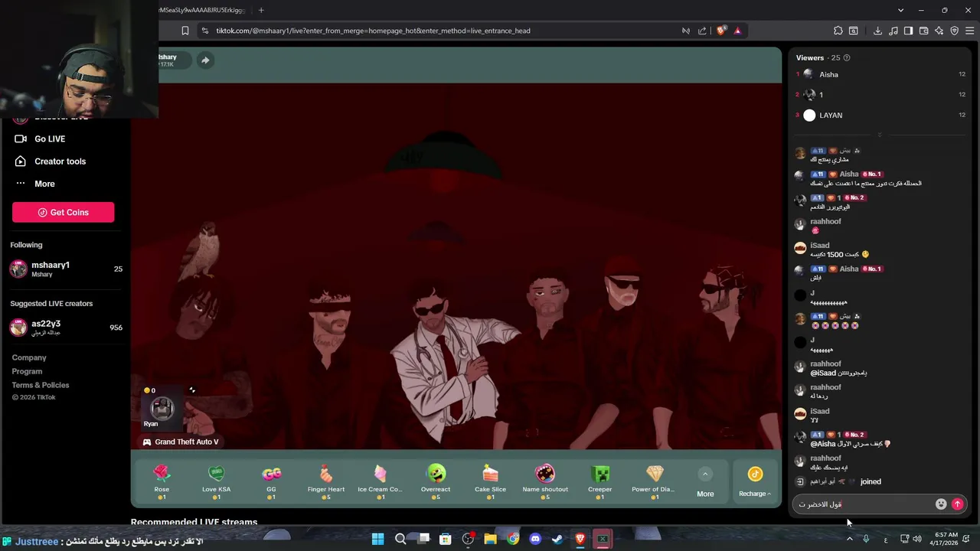This screenshot has width=980, height=551.
Task: Open the browser downloads icon
Action: (877, 31)
